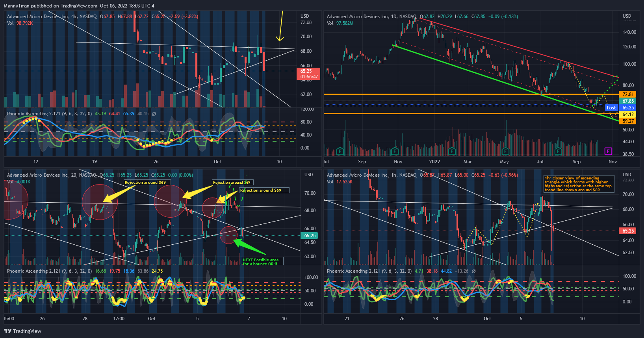The image size is (644, 338).
Task: Click 20-minute chart title Advanced Micro Devices Inc
Action: (38, 175)
